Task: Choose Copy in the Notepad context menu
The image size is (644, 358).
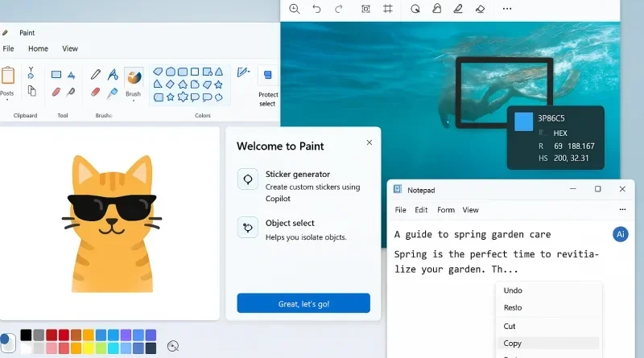Action: [x=548, y=344]
